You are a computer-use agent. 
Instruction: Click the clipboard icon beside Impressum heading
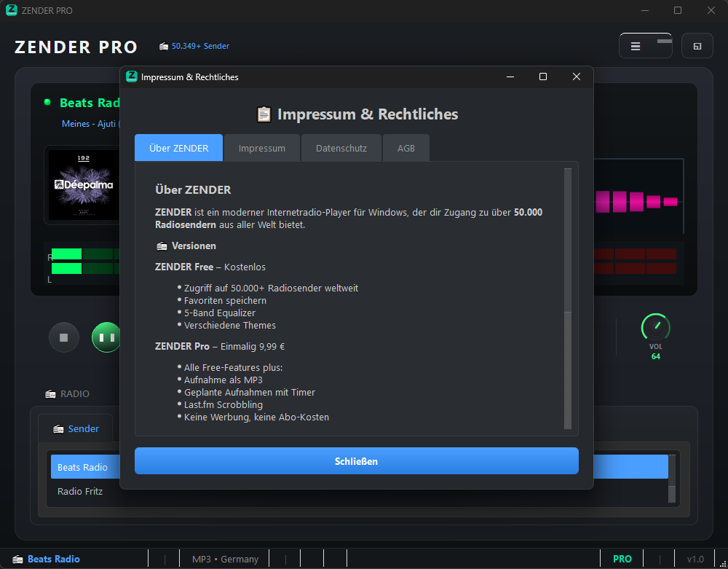tap(264, 114)
